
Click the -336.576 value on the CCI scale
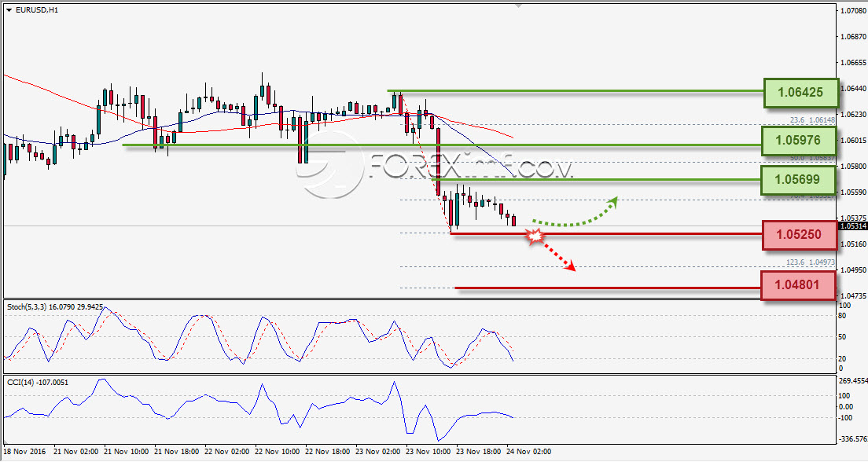pyautogui.click(x=853, y=439)
